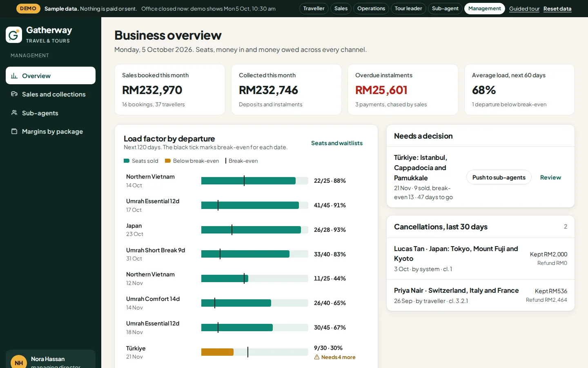Click Review for the Türkiye decision
Viewport: 588px width, 368px height.
coord(550,177)
